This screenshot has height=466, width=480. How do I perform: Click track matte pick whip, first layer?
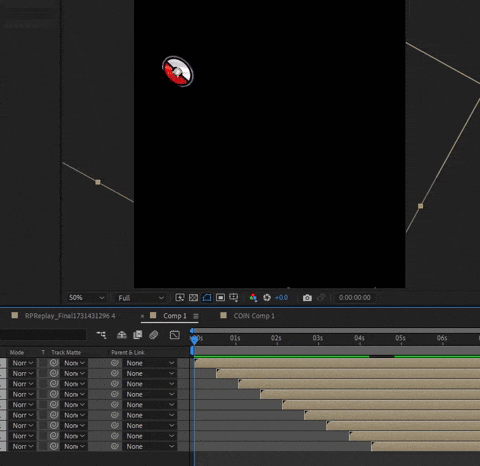[54, 363]
